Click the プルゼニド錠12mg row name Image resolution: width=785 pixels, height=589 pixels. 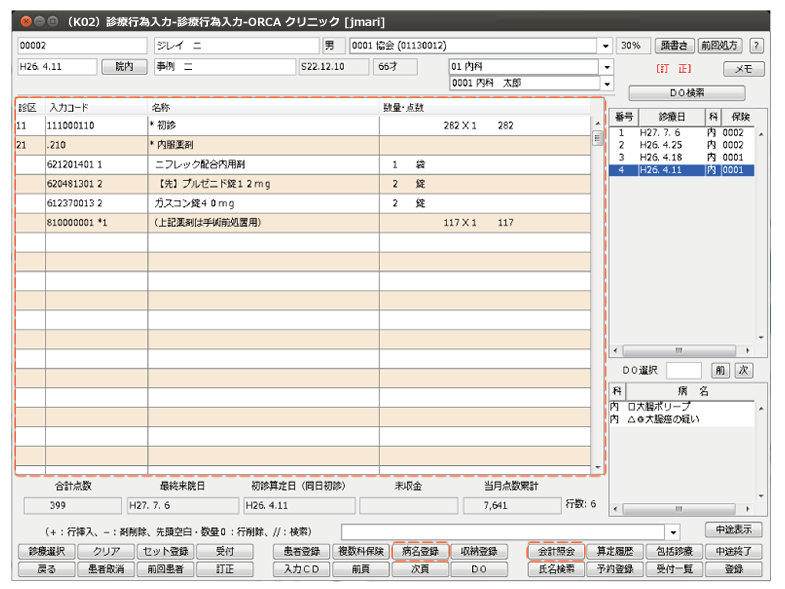click(x=214, y=184)
